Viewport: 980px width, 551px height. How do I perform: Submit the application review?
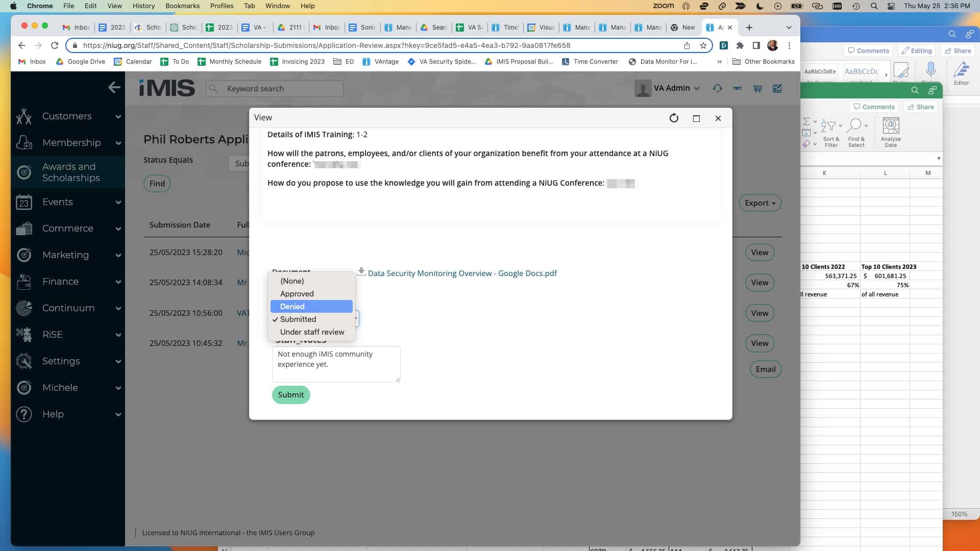291,395
